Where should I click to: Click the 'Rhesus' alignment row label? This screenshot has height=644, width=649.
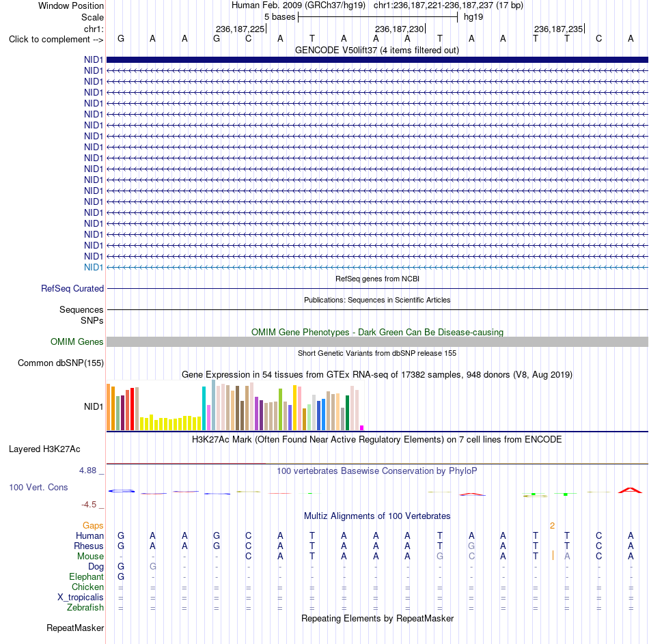(x=89, y=546)
